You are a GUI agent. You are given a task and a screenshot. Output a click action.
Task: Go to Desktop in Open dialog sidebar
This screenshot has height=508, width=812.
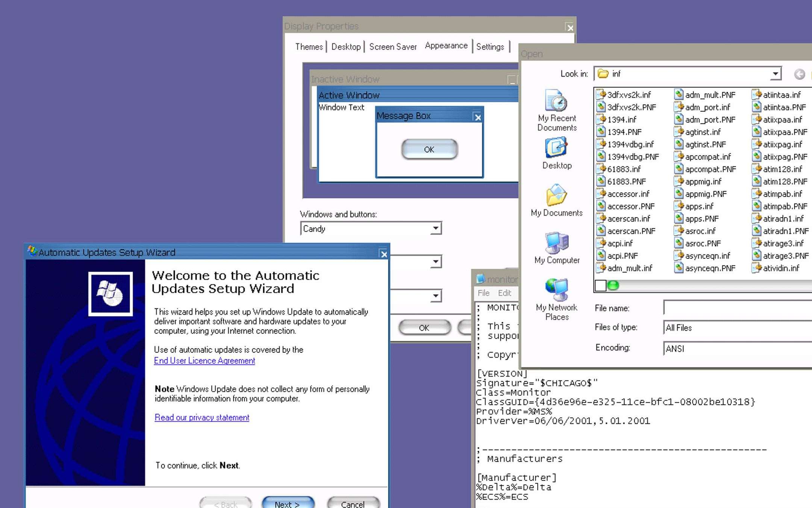tap(557, 154)
